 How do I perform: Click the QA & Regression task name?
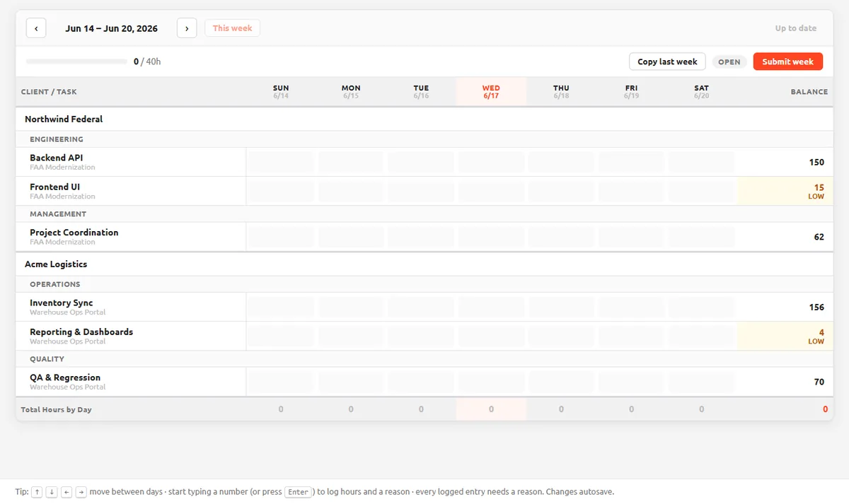click(x=65, y=377)
